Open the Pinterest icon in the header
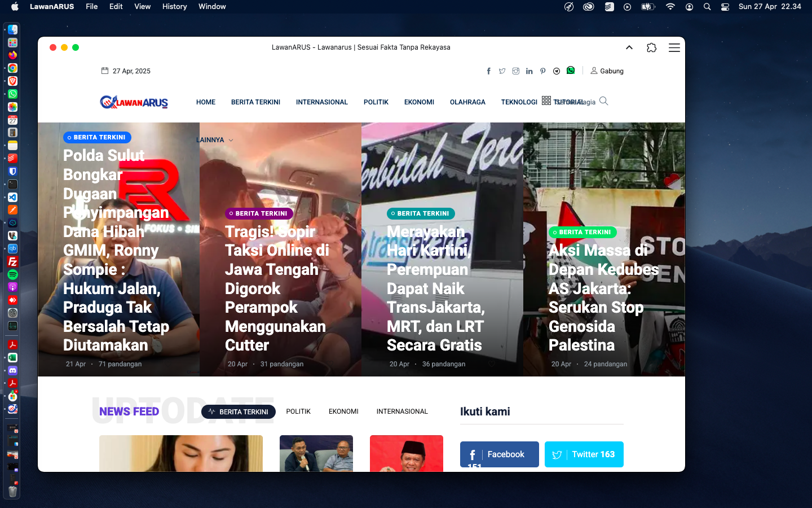The width and height of the screenshot is (812, 508). pos(542,71)
